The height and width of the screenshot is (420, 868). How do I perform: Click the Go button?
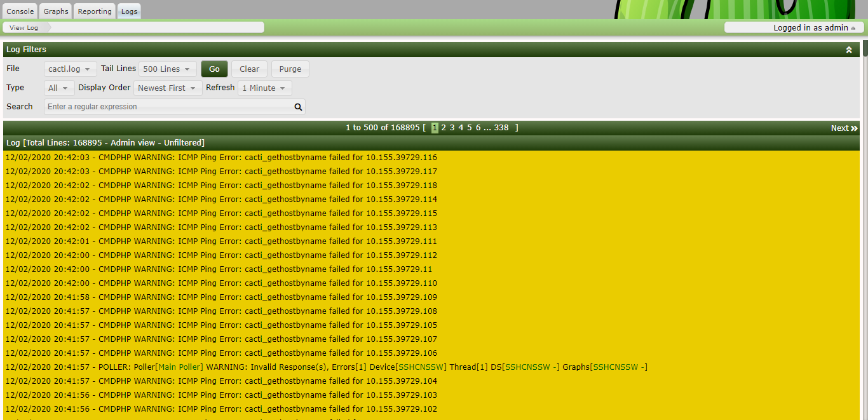214,69
